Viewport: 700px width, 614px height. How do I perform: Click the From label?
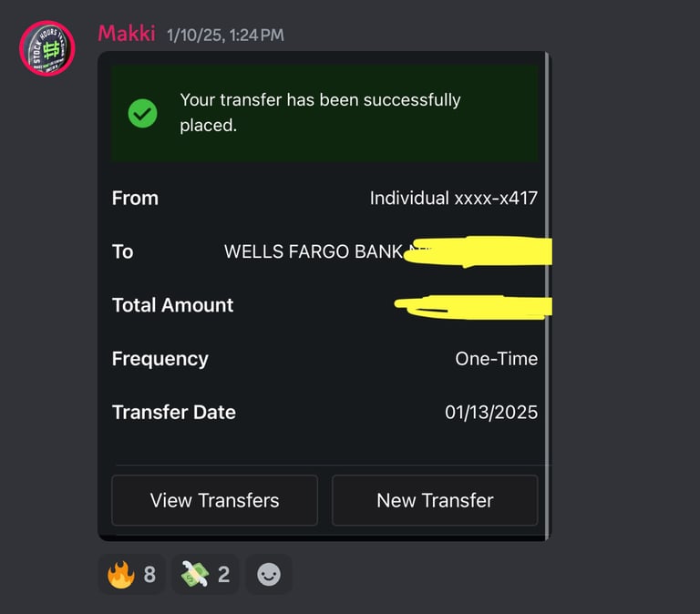(x=135, y=198)
